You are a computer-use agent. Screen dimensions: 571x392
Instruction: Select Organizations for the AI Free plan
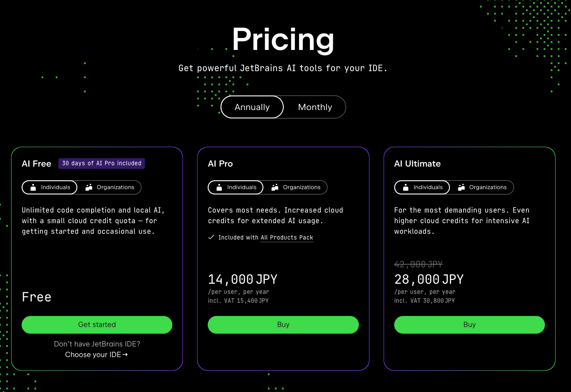(110, 187)
